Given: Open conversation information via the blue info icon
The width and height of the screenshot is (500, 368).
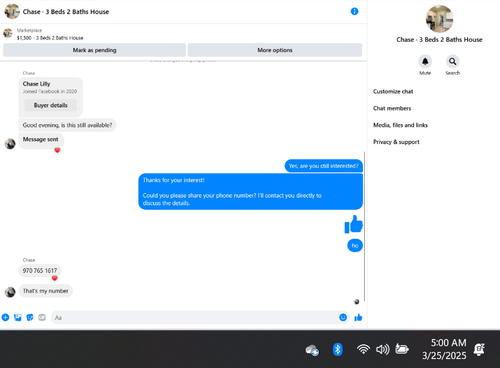Looking at the screenshot, I should click(x=354, y=11).
